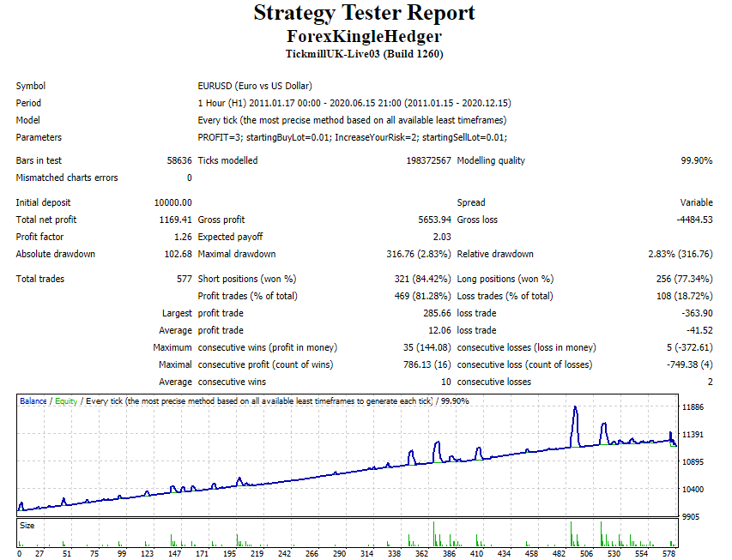Click the 9905 chart axis label

tap(691, 517)
